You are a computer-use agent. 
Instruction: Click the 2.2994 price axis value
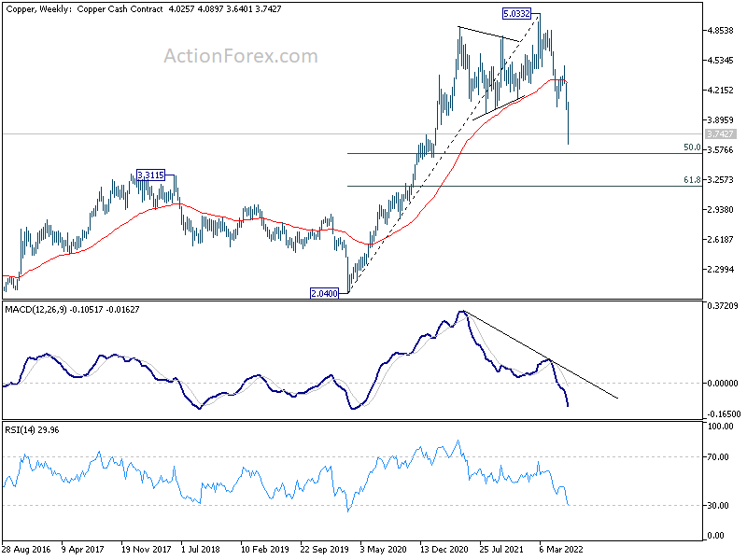click(720, 270)
